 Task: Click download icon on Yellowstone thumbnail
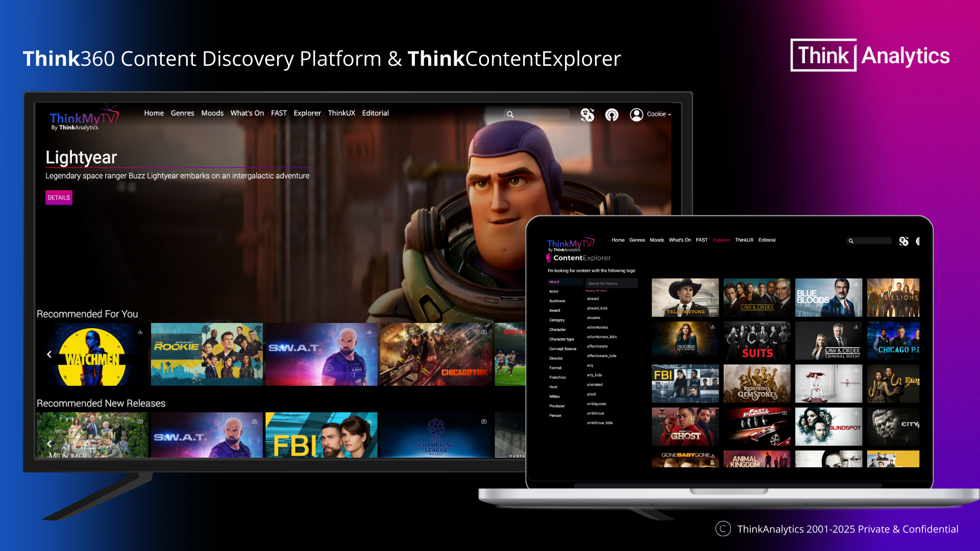713,284
